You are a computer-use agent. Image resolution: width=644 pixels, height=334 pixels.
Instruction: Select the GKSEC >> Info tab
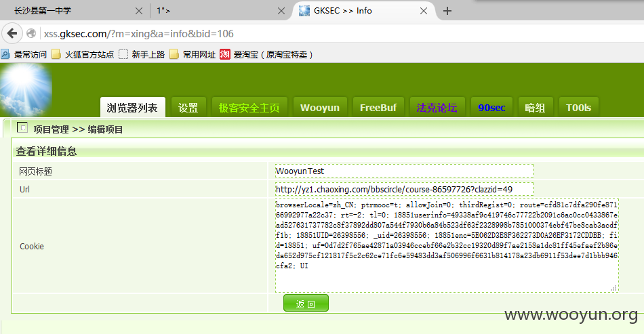pos(363,11)
